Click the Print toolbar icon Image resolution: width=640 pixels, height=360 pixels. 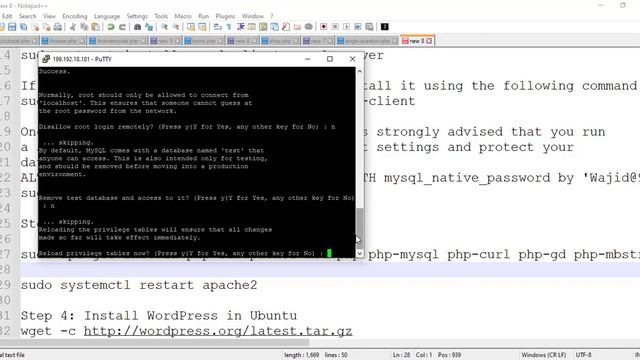58,27
